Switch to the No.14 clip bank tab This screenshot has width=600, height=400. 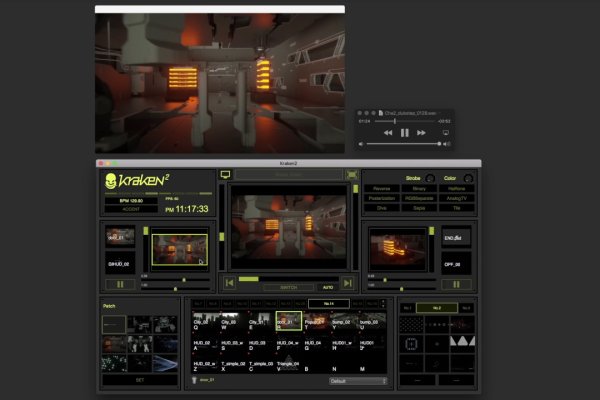click(327, 303)
